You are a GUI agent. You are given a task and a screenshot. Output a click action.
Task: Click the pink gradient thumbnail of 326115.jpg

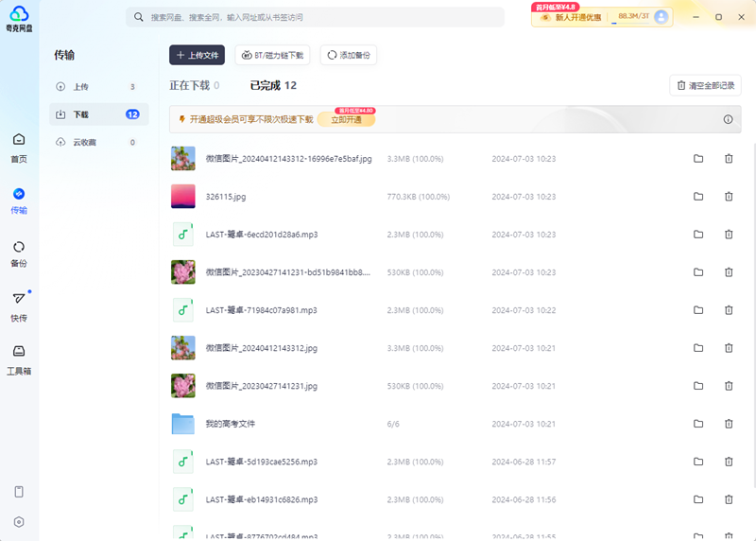[183, 197]
